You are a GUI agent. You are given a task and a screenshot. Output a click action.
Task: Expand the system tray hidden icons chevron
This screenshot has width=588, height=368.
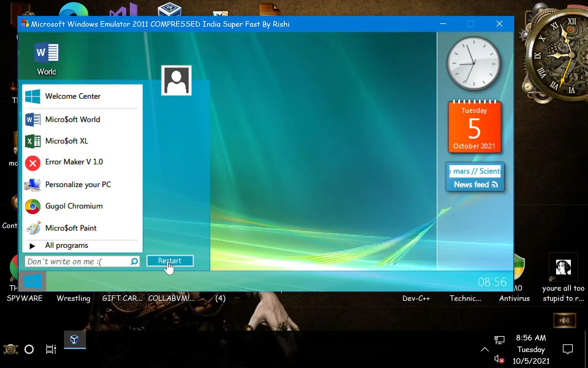click(484, 349)
